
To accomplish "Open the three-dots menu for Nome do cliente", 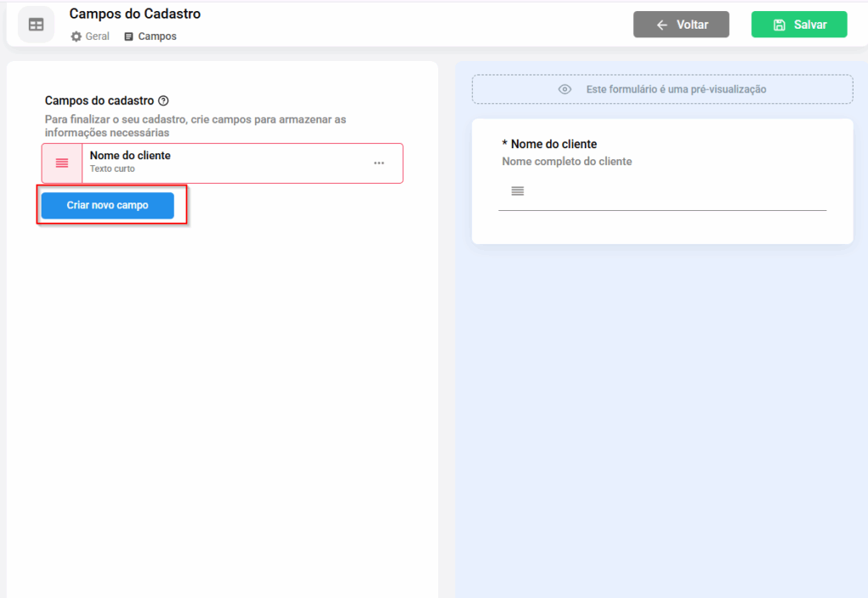I will tap(379, 163).
